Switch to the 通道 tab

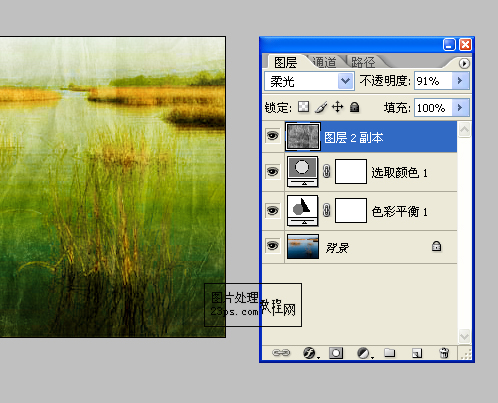pos(324,62)
